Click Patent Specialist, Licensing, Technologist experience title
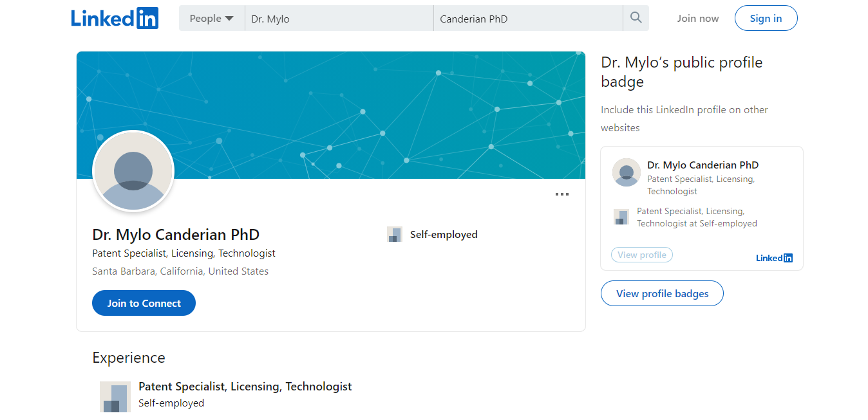868x420 pixels. pyautogui.click(x=245, y=387)
